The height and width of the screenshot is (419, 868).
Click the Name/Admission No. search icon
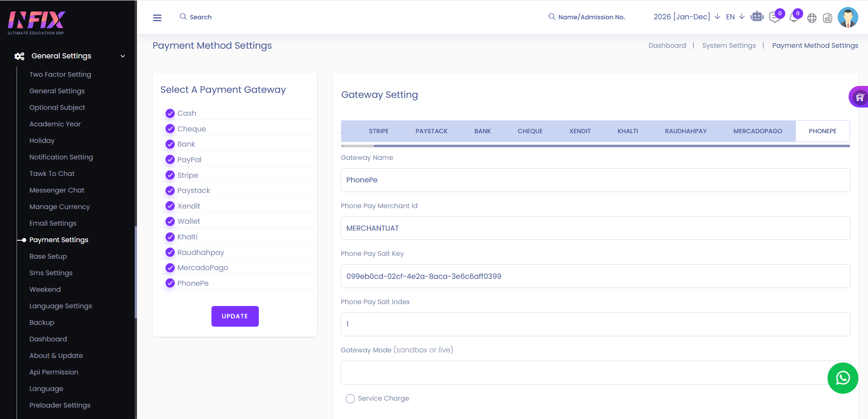tap(552, 17)
